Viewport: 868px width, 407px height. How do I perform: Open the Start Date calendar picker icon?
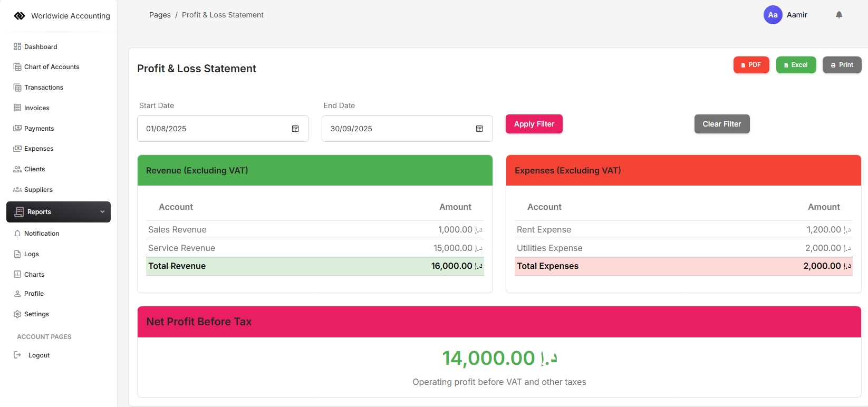click(x=295, y=129)
